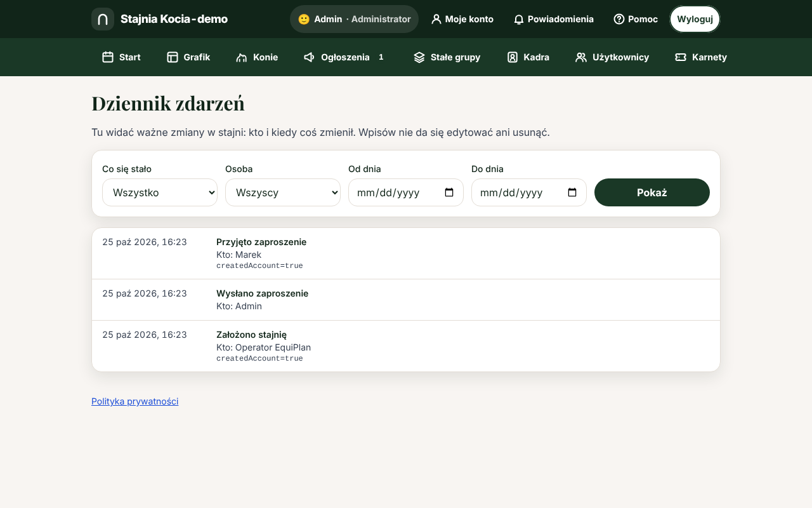Viewport: 812px width, 508px height.
Task: Click the badge icon beside Kadra
Action: [513, 57]
